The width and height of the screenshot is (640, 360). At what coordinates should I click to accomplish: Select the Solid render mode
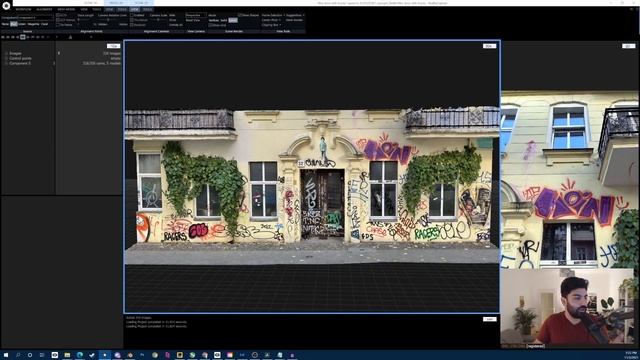click(224, 20)
